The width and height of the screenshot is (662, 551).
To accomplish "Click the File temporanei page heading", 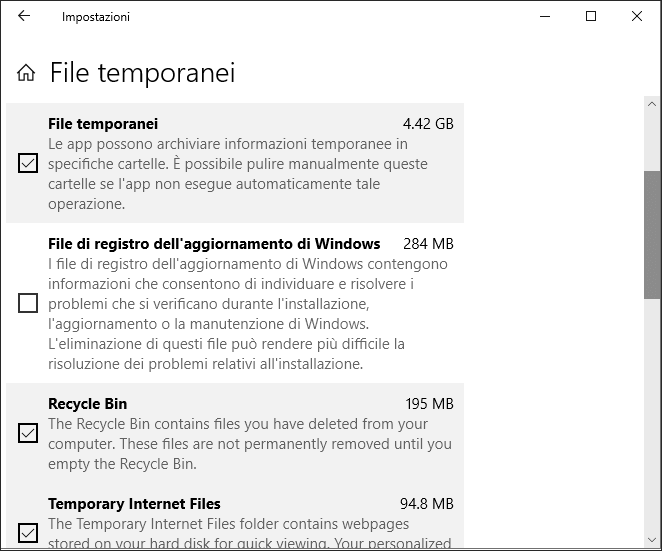I will pyautogui.click(x=142, y=73).
